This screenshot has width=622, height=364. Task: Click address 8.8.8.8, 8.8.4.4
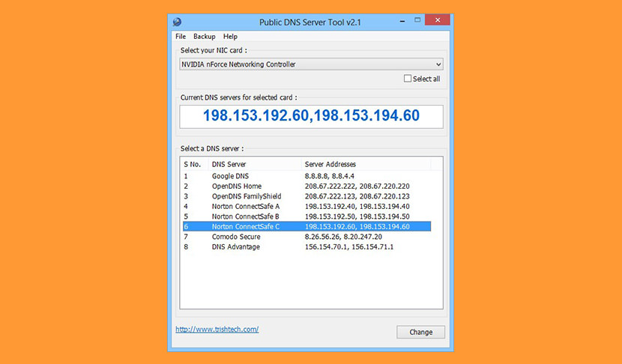(329, 176)
